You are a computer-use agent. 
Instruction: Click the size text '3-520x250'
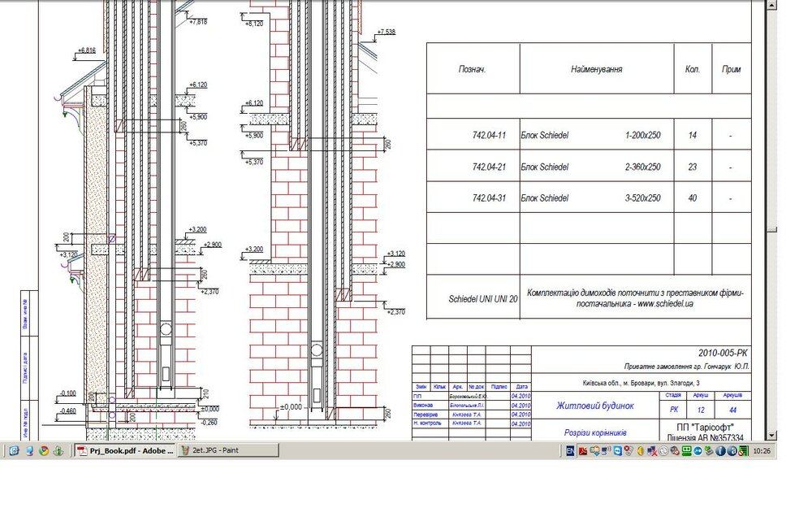coord(642,198)
